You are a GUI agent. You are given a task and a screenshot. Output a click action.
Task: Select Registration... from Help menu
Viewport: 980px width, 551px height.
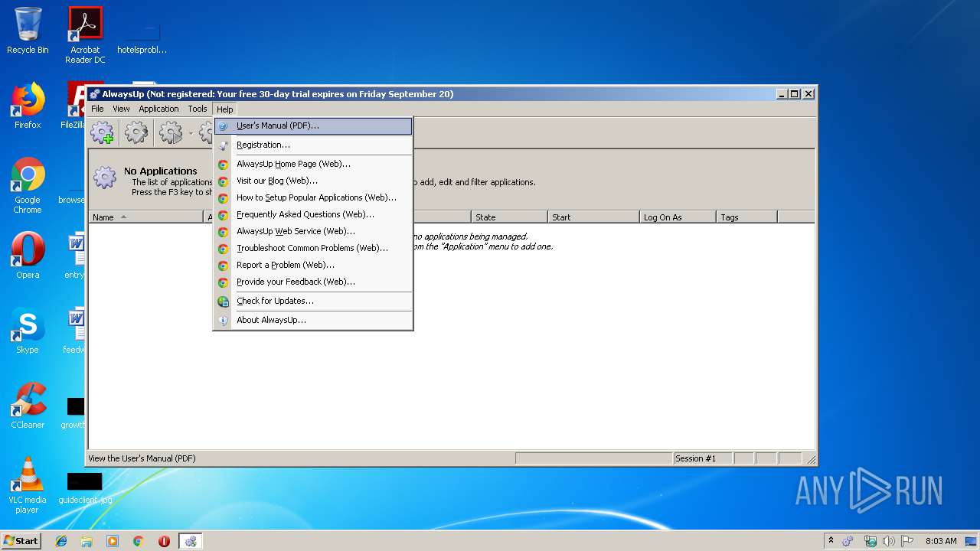(313, 145)
